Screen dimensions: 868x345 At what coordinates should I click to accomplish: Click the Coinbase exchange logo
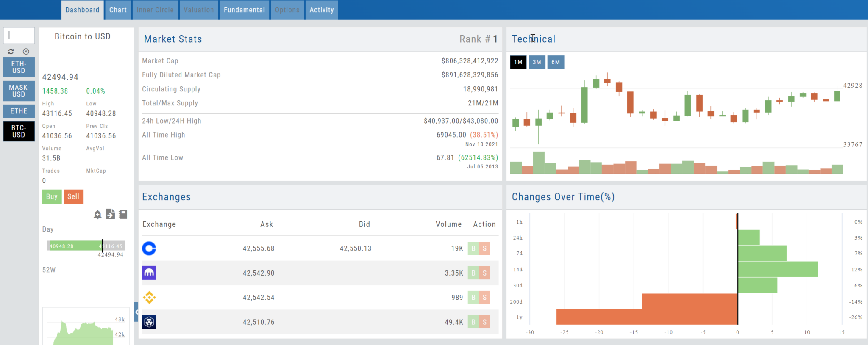149,248
